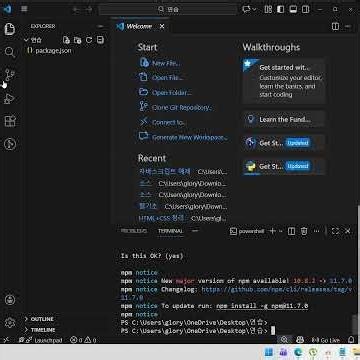Split the terminal
360x360 pixels.
coord(291,231)
